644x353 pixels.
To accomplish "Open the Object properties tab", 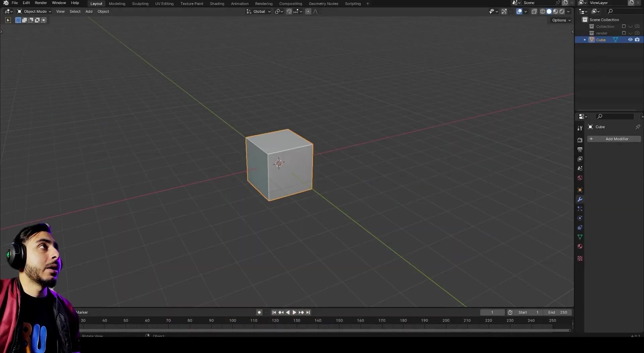I will tap(580, 190).
